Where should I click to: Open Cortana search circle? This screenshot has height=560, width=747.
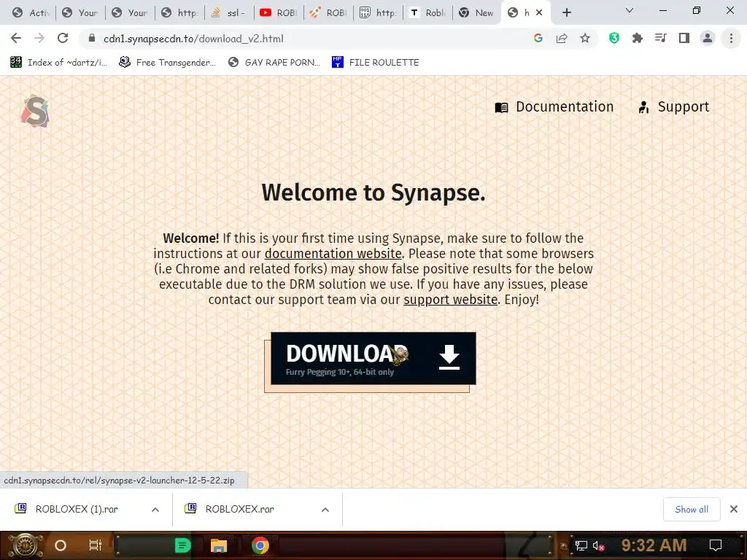tap(61, 545)
